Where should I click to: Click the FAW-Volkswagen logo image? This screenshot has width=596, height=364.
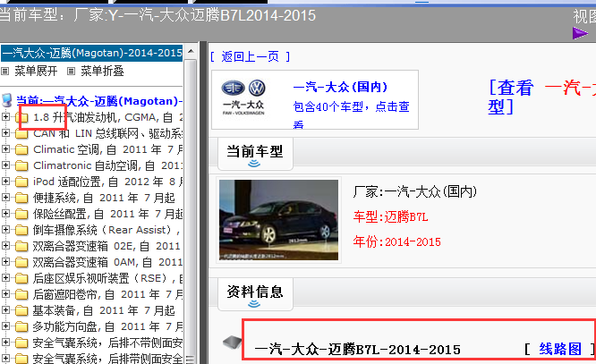(243, 97)
